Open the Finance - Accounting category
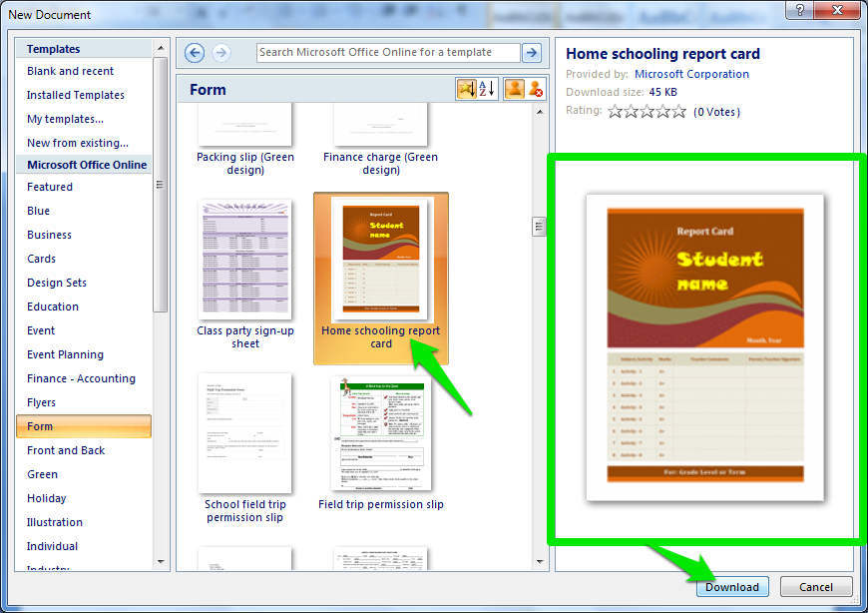 81,378
